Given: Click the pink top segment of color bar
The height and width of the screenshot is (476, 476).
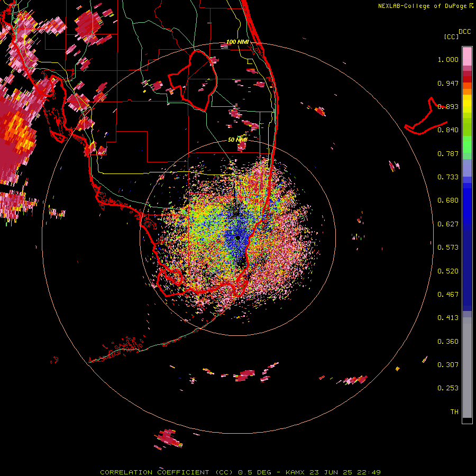Looking at the screenshot, I should pyautogui.click(x=467, y=57).
